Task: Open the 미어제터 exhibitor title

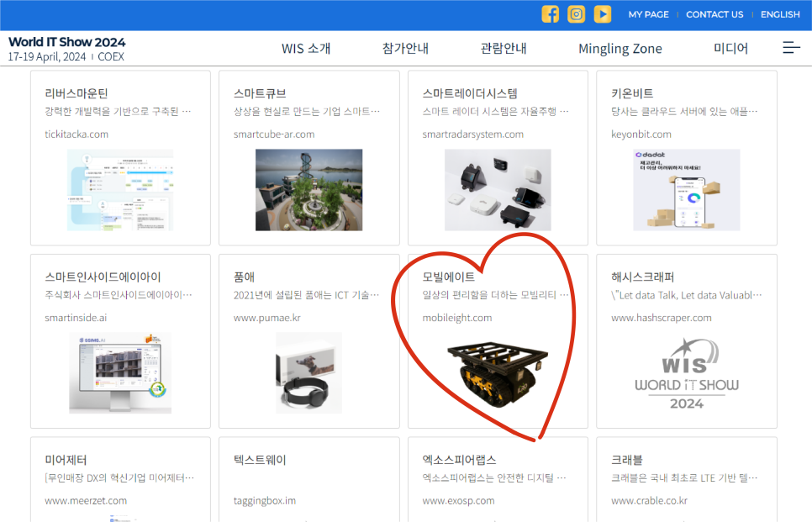Action: pyautogui.click(x=66, y=460)
